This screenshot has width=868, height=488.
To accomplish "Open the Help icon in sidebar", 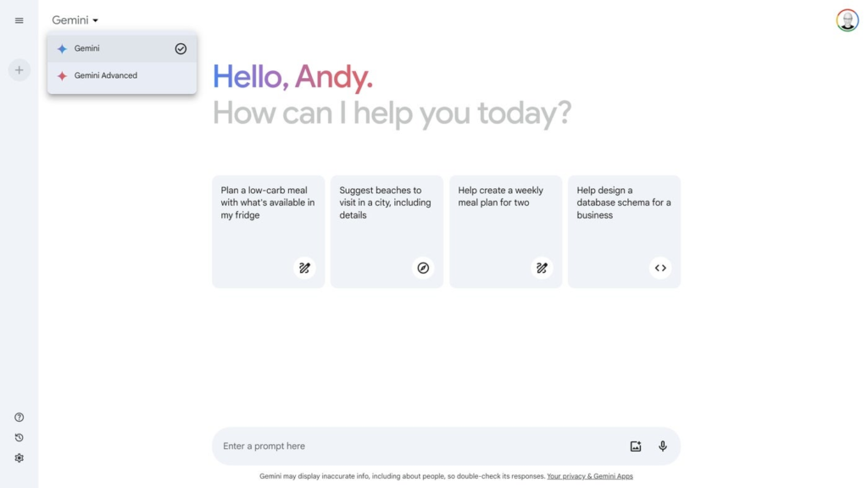I will 19,417.
